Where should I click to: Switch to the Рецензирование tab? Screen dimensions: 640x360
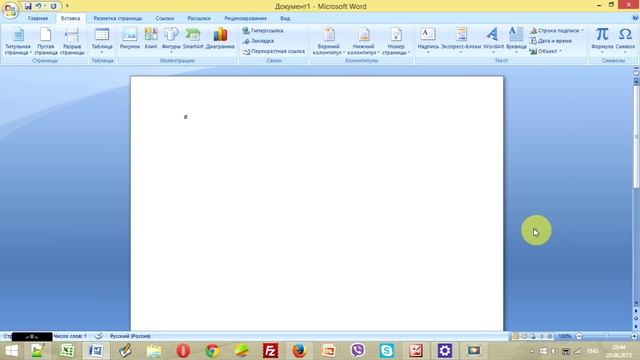tap(245, 18)
